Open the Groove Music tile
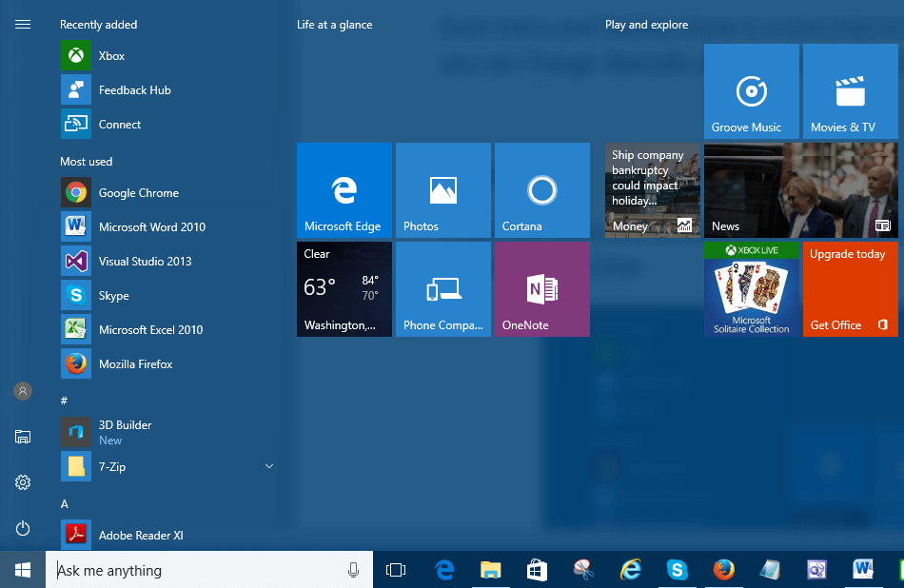 [751, 92]
